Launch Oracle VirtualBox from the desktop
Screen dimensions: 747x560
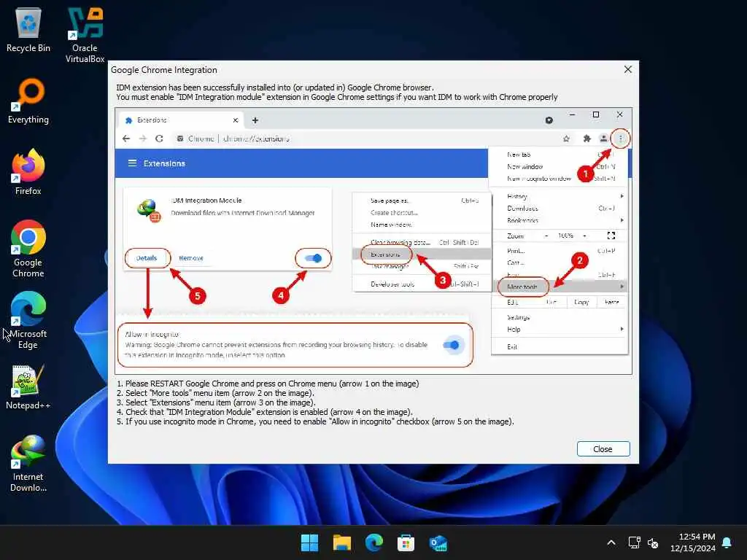coord(85,35)
